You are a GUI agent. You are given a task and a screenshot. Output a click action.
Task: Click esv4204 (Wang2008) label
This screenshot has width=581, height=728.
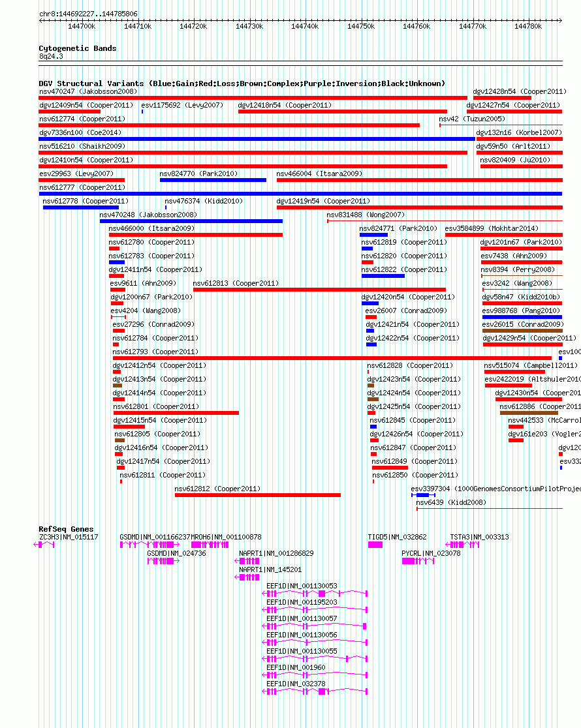(x=146, y=311)
